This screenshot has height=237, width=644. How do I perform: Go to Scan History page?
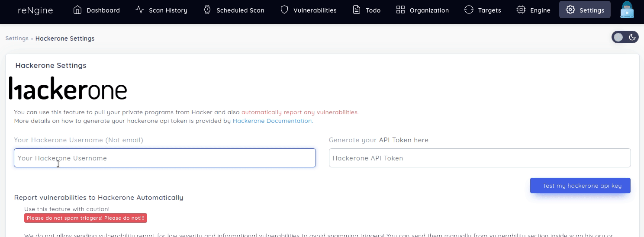click(168, 10)
